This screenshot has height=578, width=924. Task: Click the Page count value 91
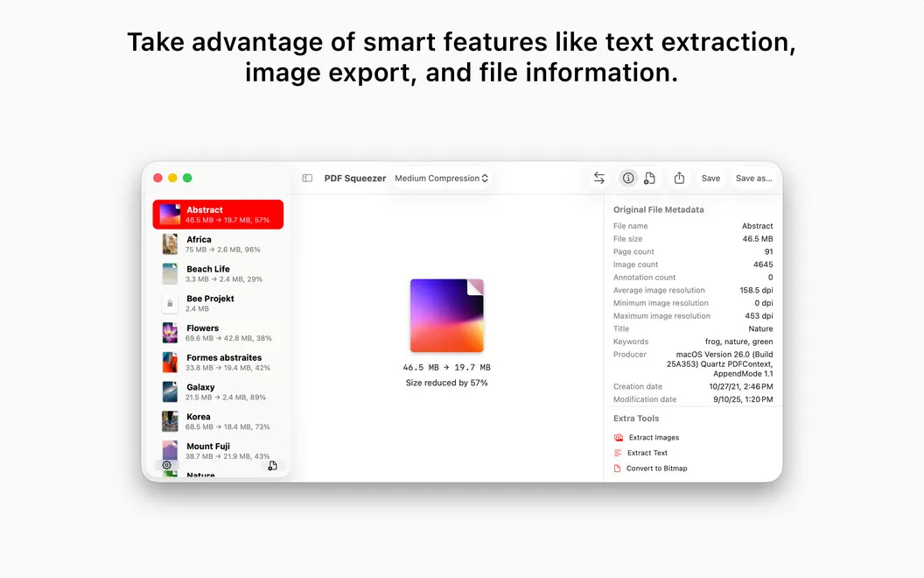pos(768,252)
